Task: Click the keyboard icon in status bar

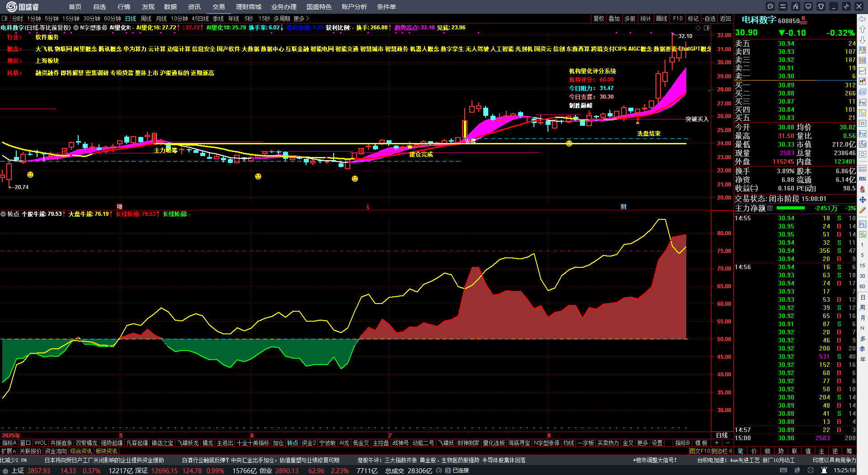Action: [x=783, y=470]
